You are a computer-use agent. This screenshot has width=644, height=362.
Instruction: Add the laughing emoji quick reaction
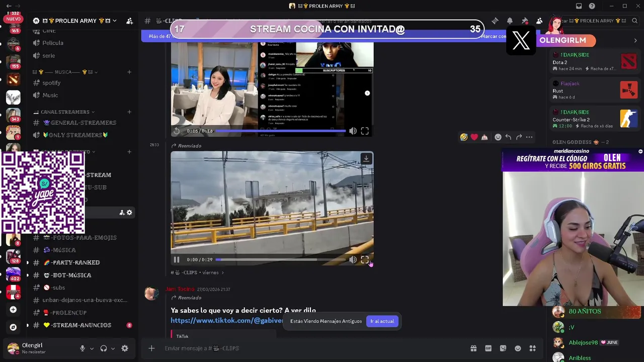pyautogui.click(x=464, y=137)
